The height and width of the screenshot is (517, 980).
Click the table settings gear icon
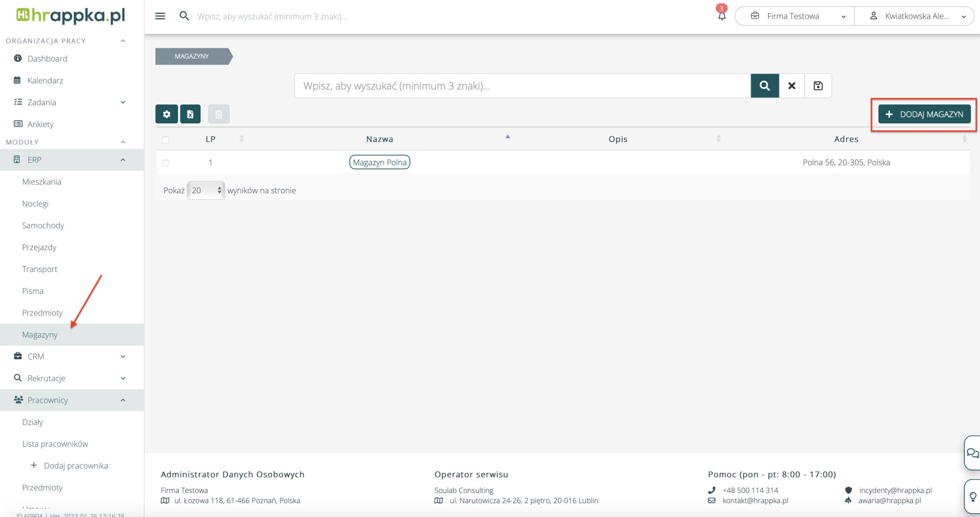167,114
